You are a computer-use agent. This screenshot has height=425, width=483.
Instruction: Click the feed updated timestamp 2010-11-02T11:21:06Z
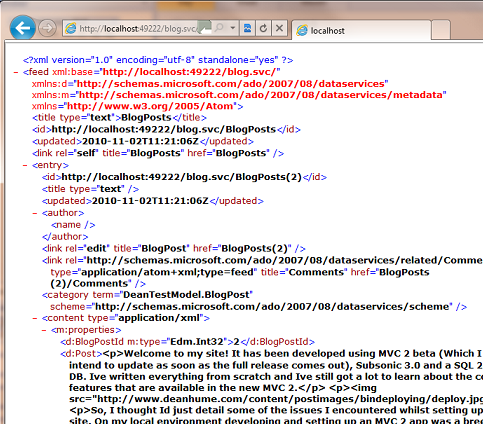click(140, 141)
